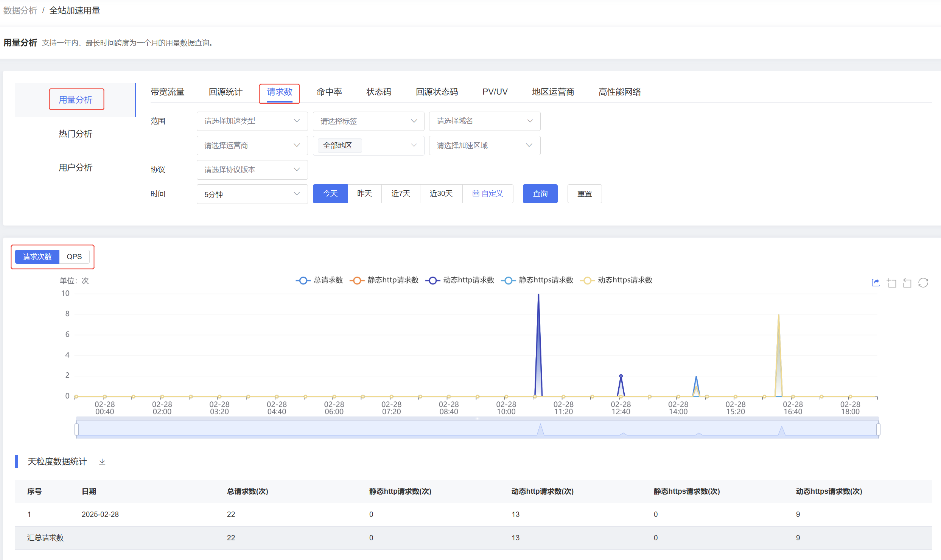This screenshot has height=560, width=941.
Task: Open the 请选择协议版本 dropdown
Action: tap(252, 170)
